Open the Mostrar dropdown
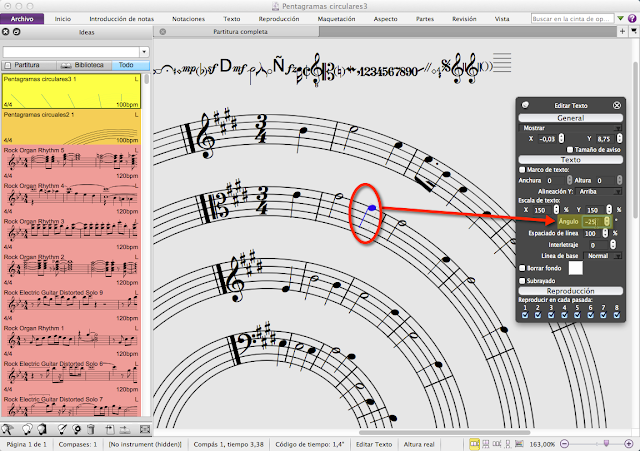 tap(571, 128)
